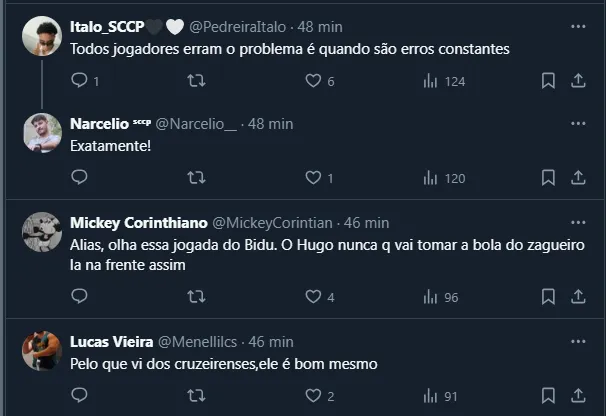Retweet Narcelio's 'Exatamente!' reply

(196, 177)
